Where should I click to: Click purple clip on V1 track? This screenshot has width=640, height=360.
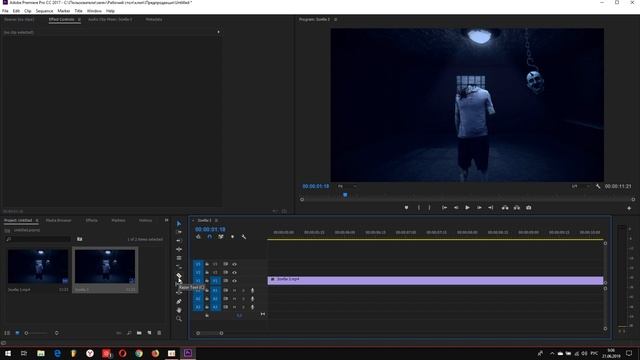[x=435, y=280]
